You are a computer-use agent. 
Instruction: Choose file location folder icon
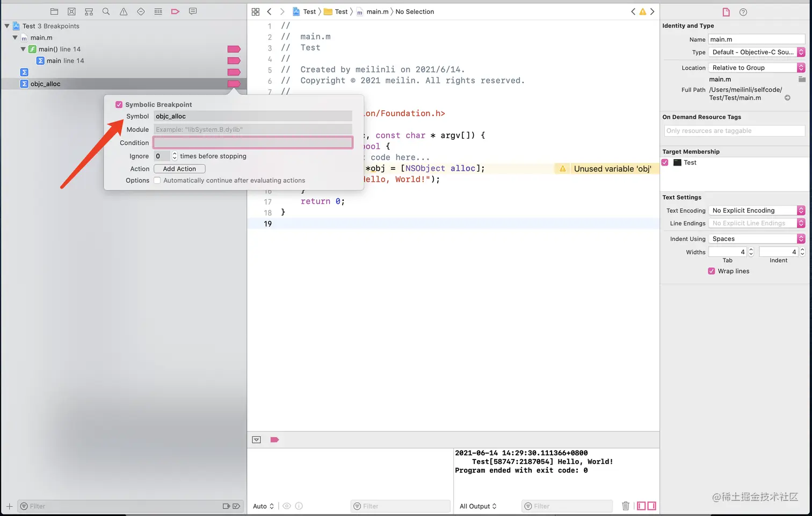click(x=802, y=79)
